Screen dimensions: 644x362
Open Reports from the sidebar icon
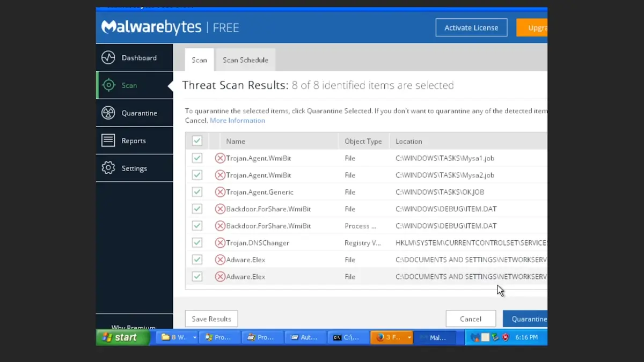[108, 141]
